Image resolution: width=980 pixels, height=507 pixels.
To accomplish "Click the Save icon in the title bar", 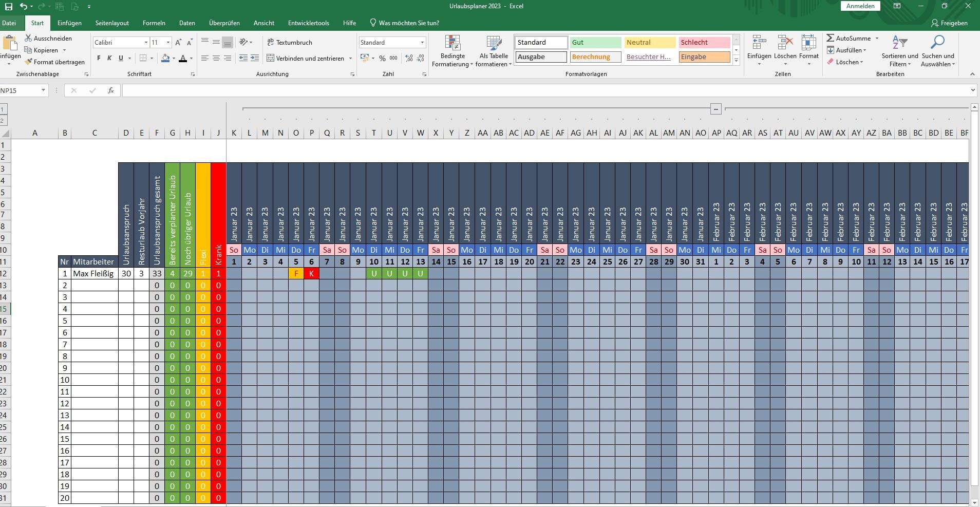I will [x=9, y=7].
